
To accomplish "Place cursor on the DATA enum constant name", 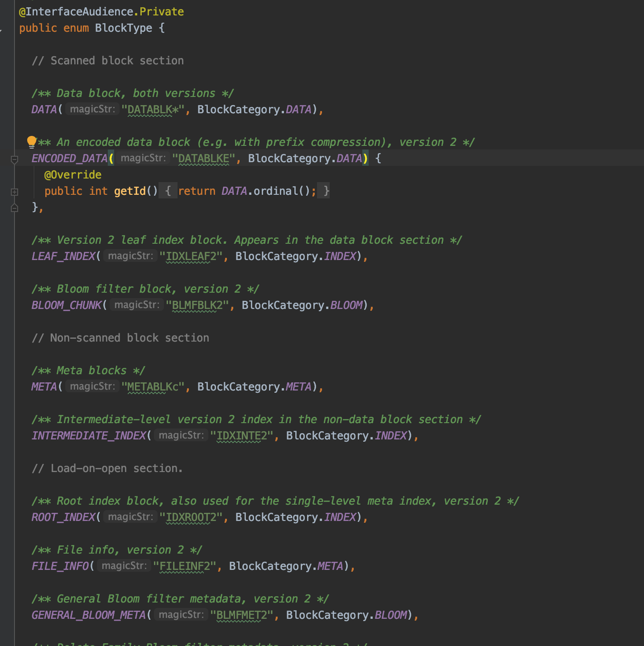I will pyautogui.click(x=44, y=110).
